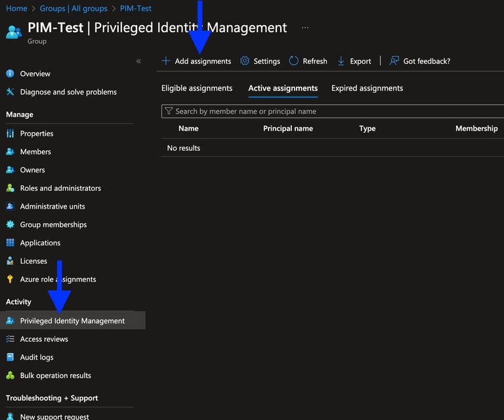The width and height of the screenshot is (504, 420).
Task: Click the PIM-Test breadcrumb link
Action: pos(136,9)
